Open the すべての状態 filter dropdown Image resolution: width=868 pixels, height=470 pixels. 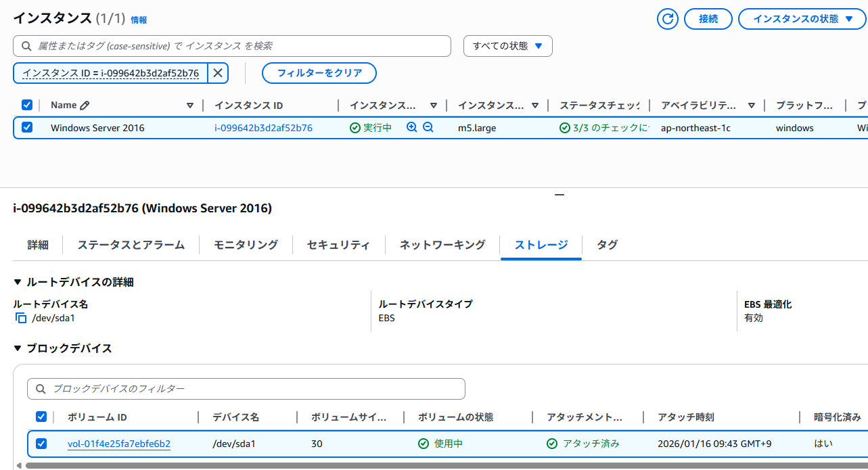(507, 46)
